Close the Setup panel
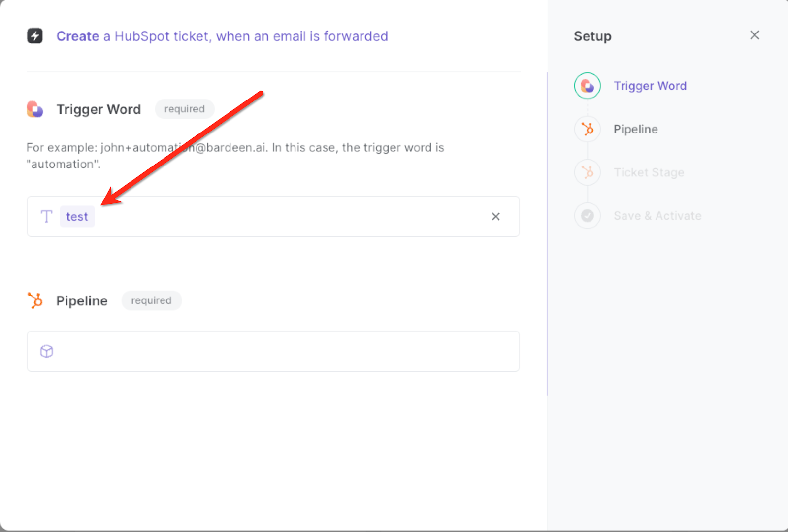 click(755, 35)
